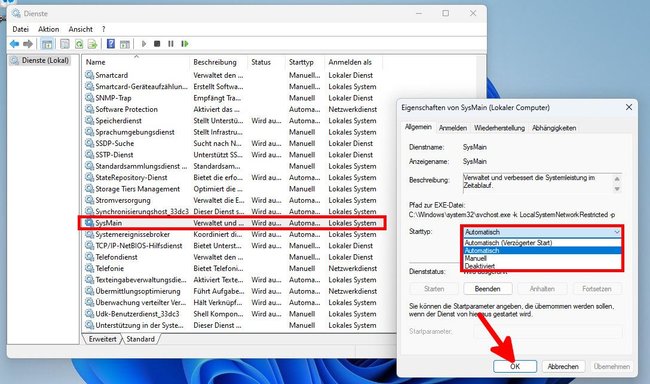Sort by the Status column header
The width and height of the screenshot is (650, 384).
tap(266, 62)
